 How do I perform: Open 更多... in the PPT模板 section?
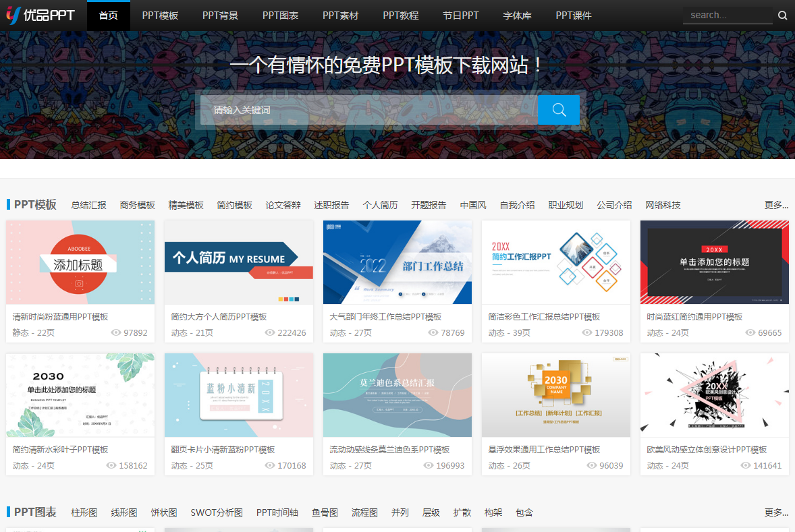(777, 204)
